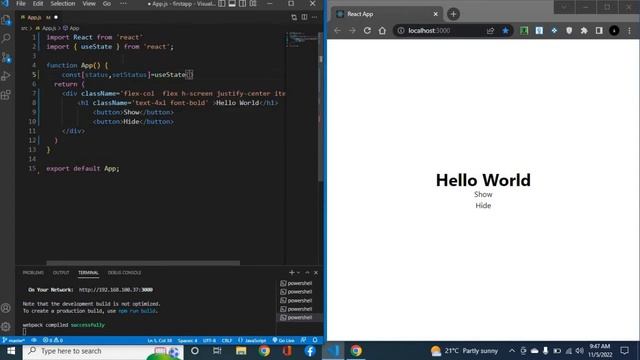Switch to the Terminal panel tab
This screenshot has width=640, height=360.
point(88,273)
